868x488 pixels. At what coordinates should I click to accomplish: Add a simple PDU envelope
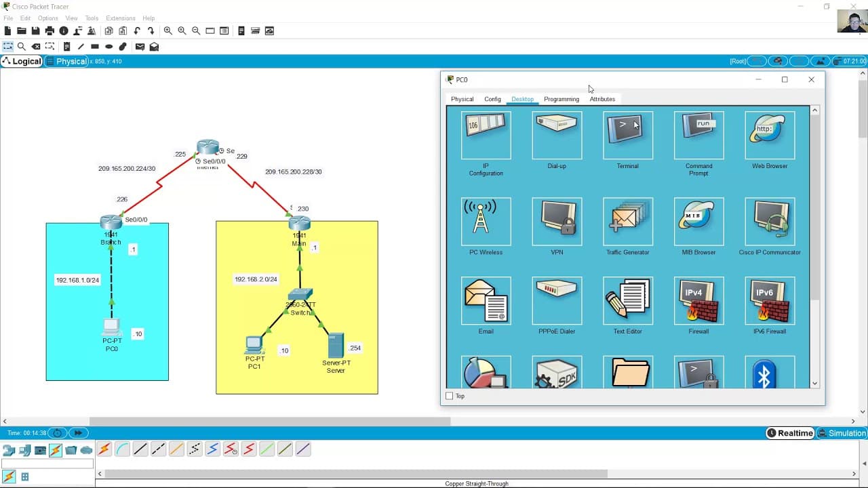(140, 47)
